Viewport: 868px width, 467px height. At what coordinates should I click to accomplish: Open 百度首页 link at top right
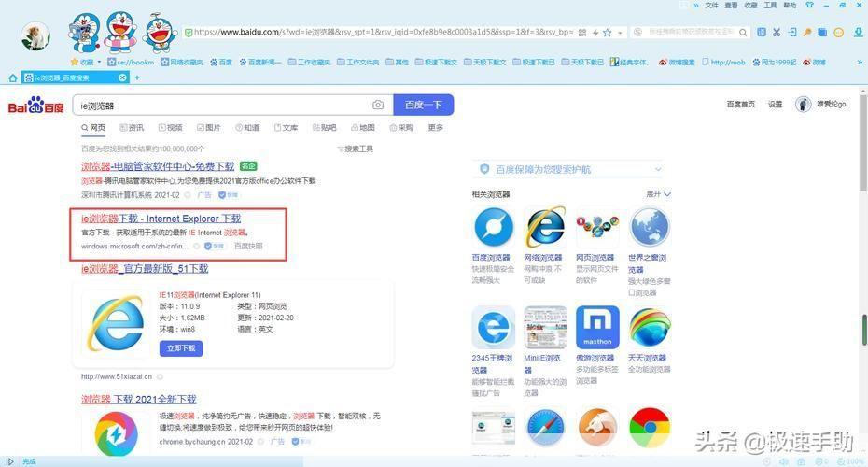pos(741,105)
